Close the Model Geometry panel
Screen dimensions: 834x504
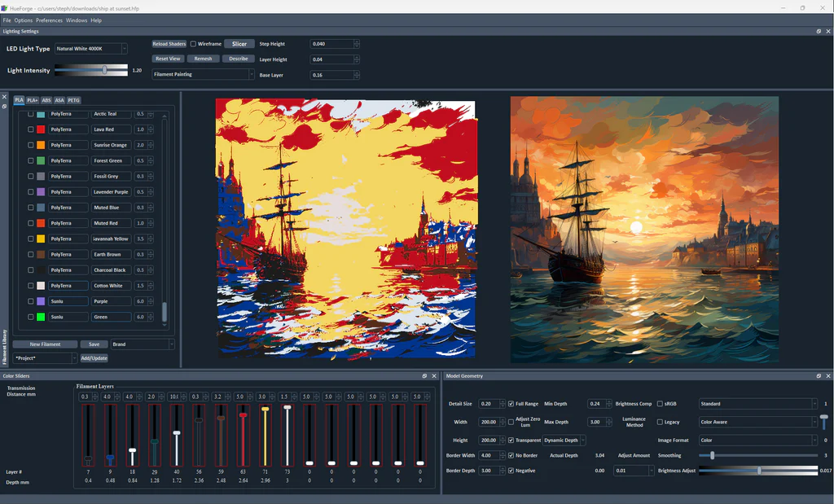point(827,376)
